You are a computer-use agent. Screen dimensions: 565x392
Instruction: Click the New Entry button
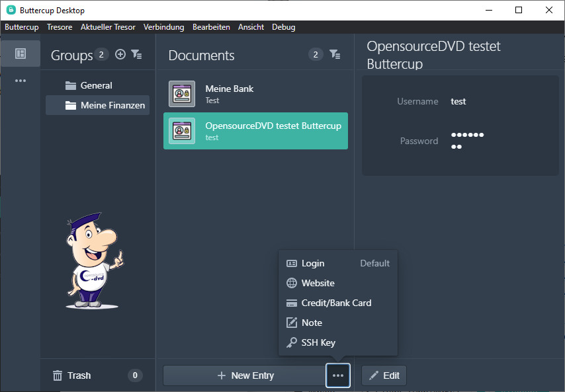245,375
